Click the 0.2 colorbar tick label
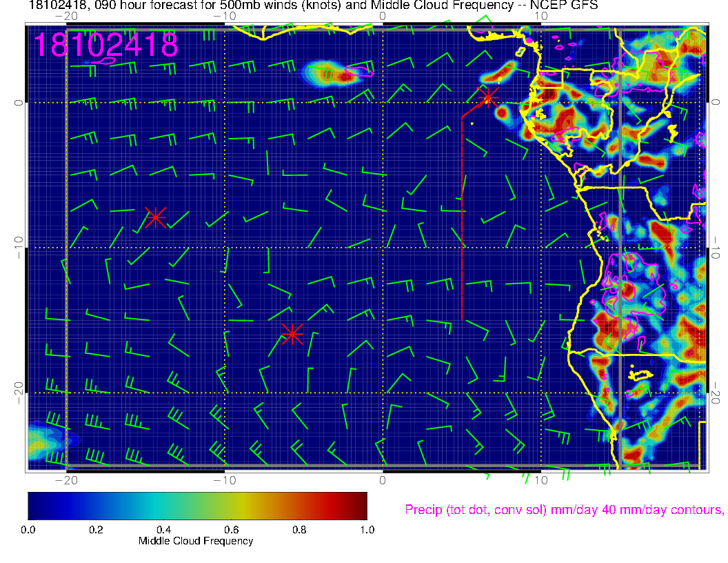 coord(96,530)
